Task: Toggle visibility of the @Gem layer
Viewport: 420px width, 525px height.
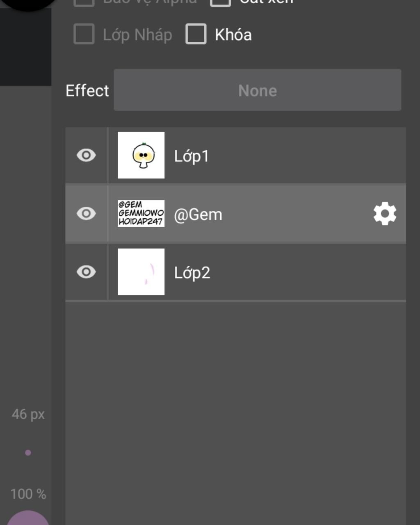Action: [86, 213]
